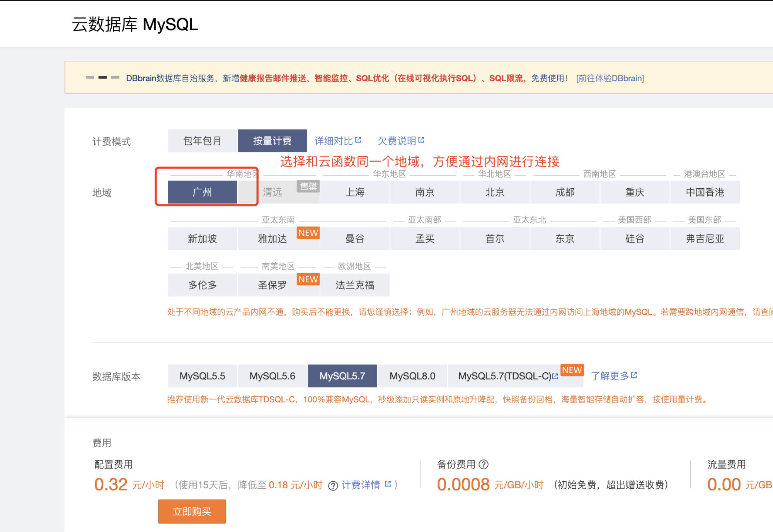Open 前往体验DBbrain link
773x532 pixels.
[x=610, y=78]
